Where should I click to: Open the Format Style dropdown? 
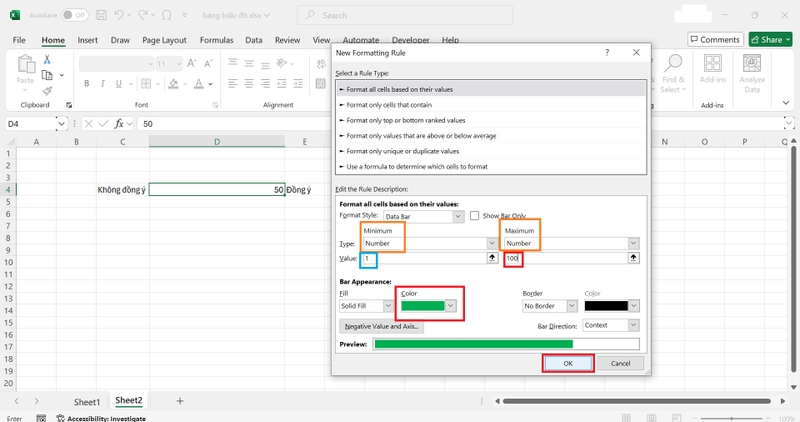(423, 216)
